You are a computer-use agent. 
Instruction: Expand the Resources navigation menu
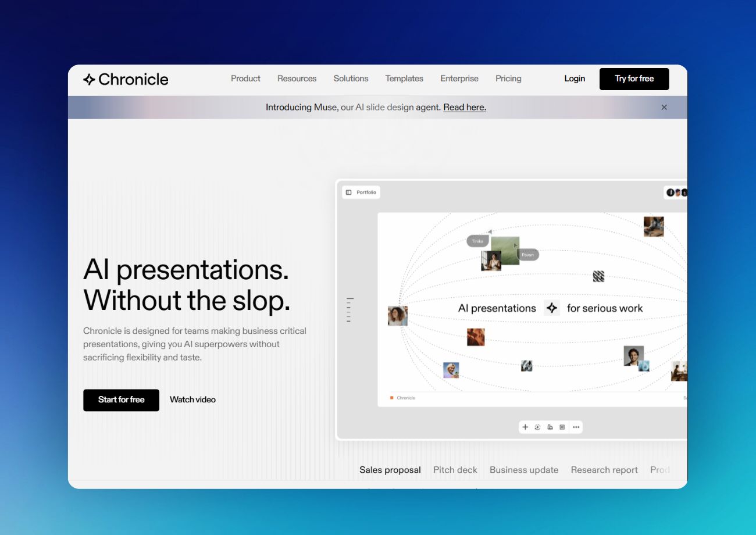click(x=297, y=79)
